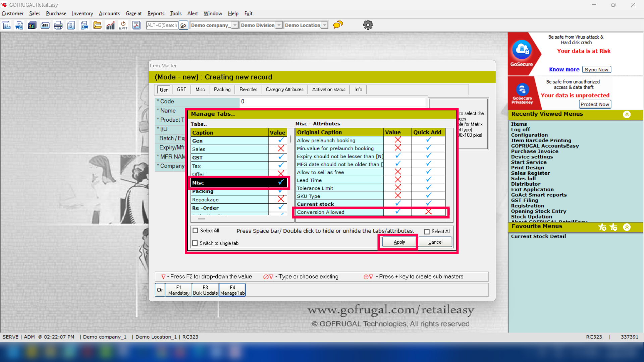Expand the Demo Location dropdown

(324, 25)
